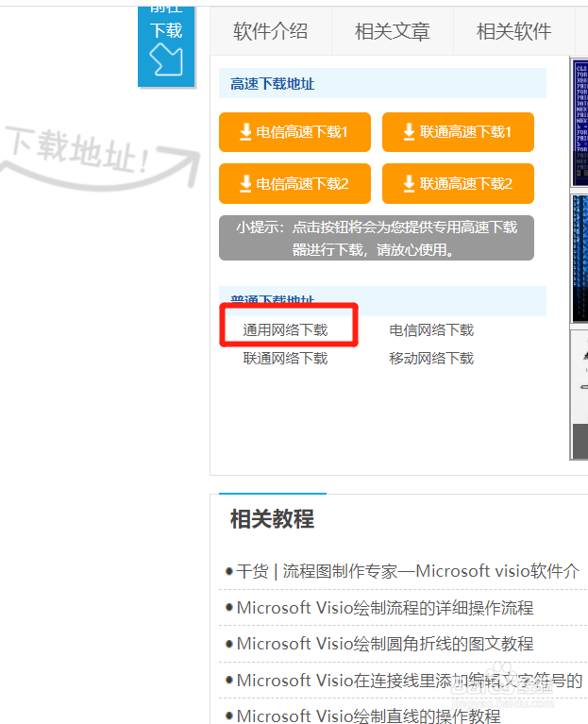
Task: Click the second dark blue screenshot thumbnail
Action: coord(580,259)
